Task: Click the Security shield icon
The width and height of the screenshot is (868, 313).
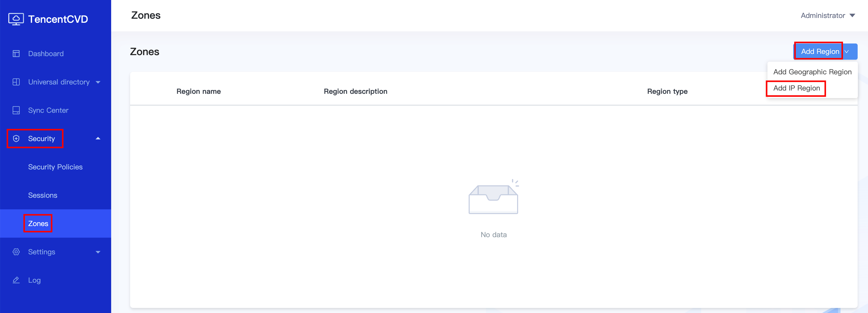Action: 16,139
